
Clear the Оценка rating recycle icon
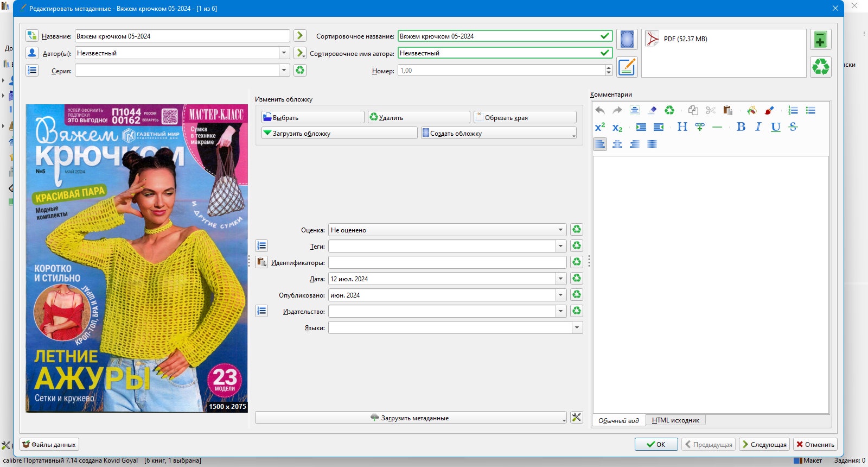coord(577,230)
